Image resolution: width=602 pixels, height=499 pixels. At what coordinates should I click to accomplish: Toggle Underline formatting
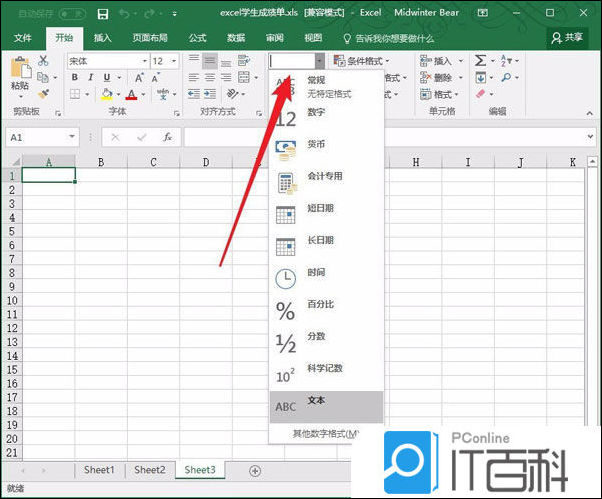pos(107,78)
